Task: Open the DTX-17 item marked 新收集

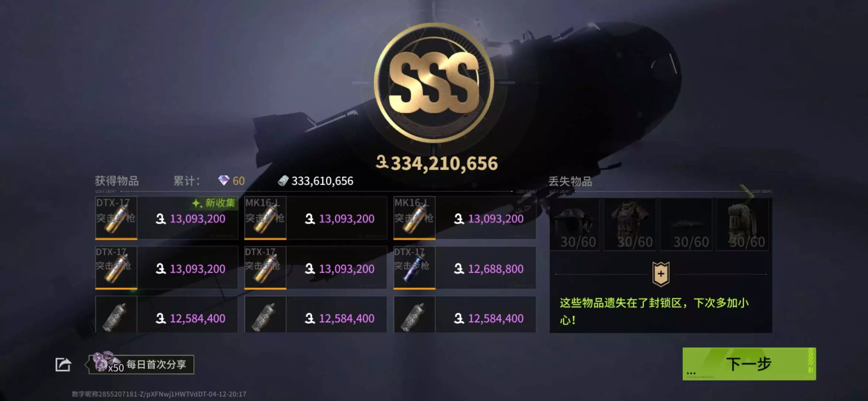Action: pyautogui.click(x=167, y=218)
